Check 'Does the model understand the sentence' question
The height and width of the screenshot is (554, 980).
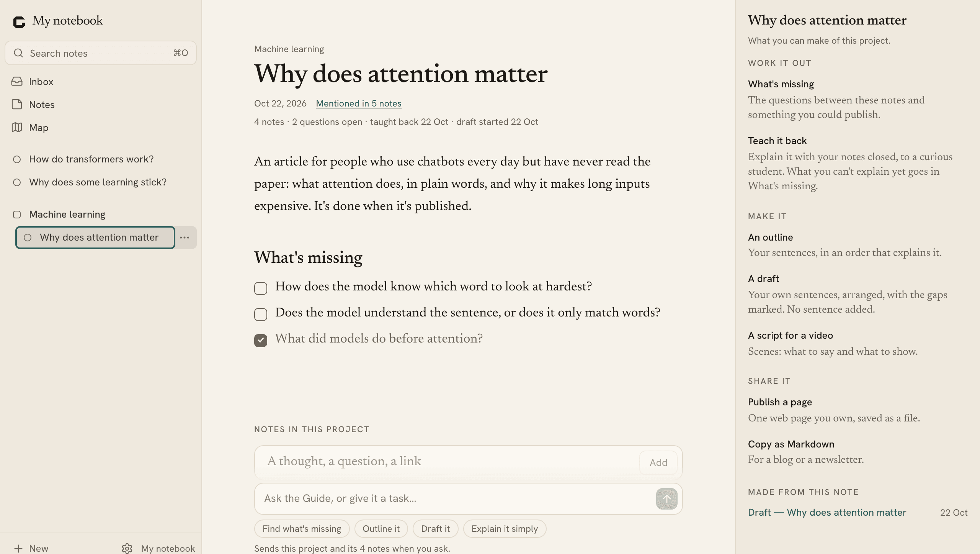point(261,315)
